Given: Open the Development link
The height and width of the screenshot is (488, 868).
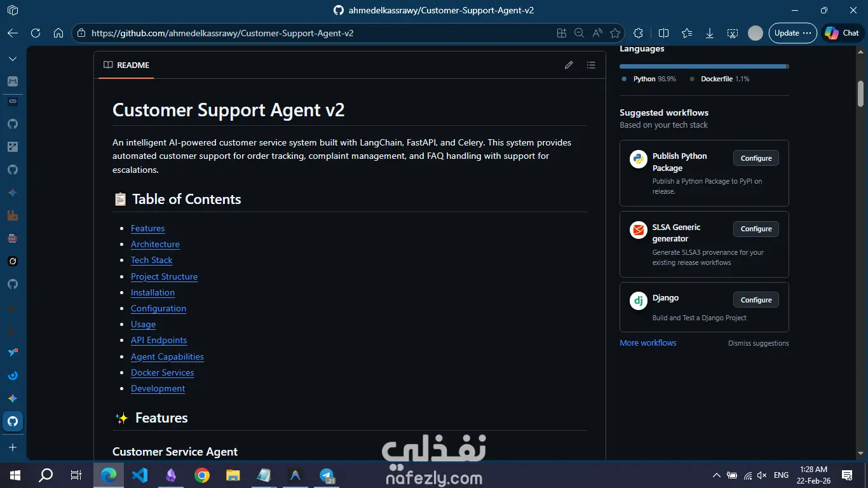Looking at the screenshot, I should tap(158, 388).
